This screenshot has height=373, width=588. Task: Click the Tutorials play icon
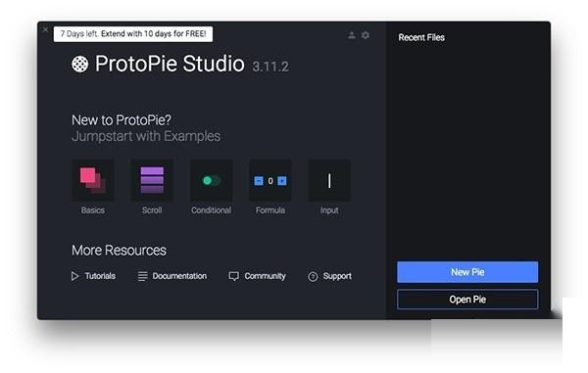pyautogui.click(x=74, y=276)
